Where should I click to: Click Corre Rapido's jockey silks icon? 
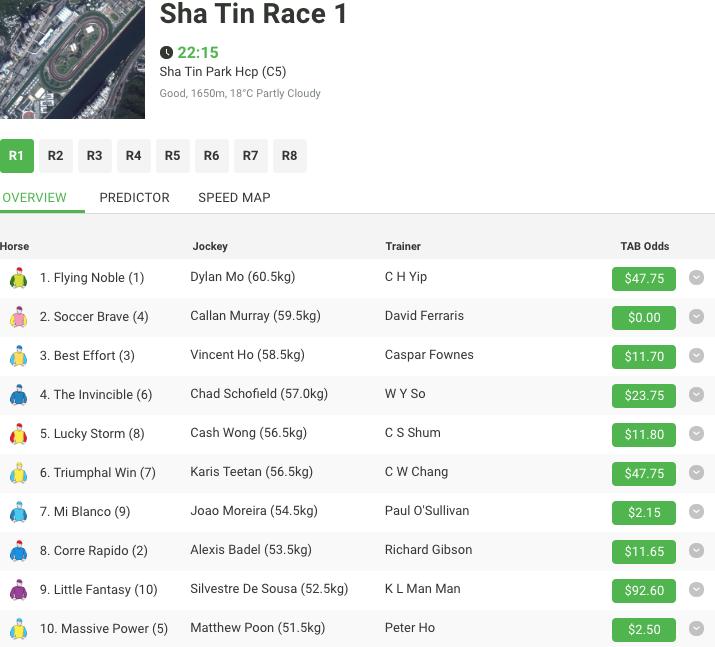click(x=18, y=551)
